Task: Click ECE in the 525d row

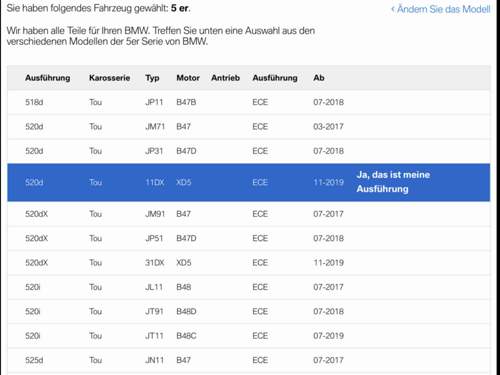Action: (x=260, y=360)
